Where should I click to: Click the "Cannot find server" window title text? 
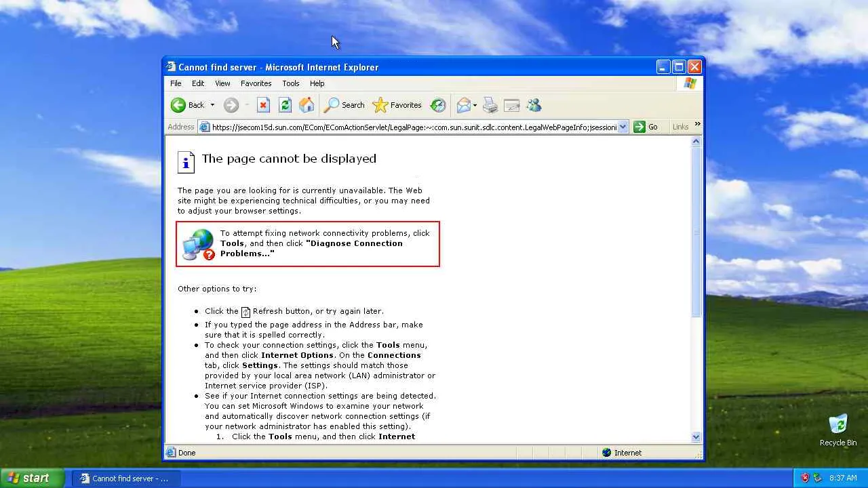218,67
